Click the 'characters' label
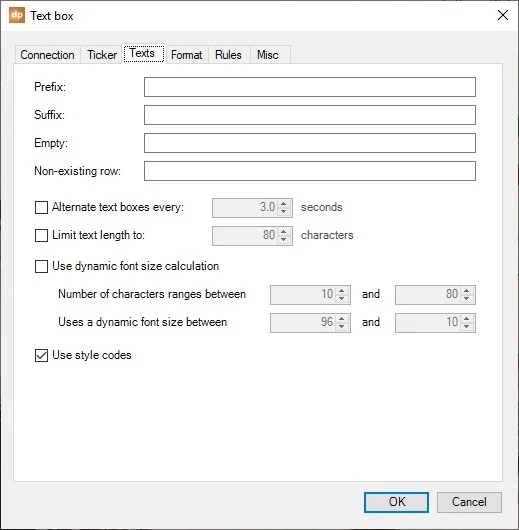Image resolution: width=519 pixels, height=530 pixels. tap(327, 235)
